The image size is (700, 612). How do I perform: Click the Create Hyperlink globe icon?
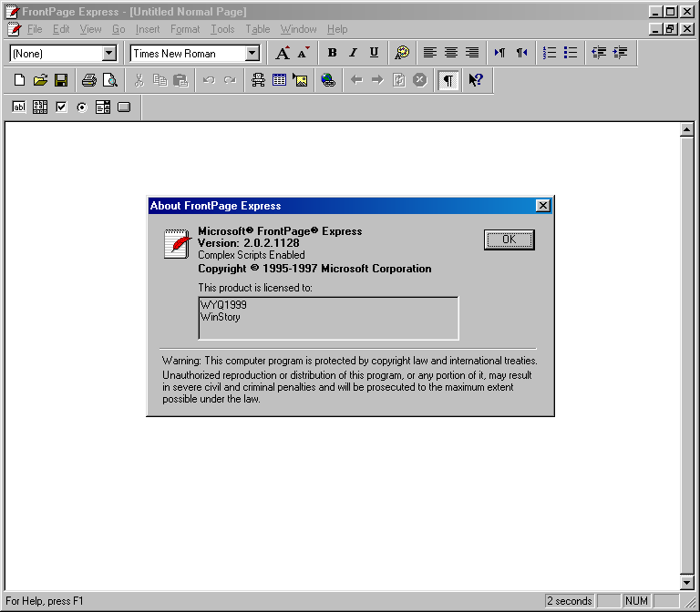(328, 80)
